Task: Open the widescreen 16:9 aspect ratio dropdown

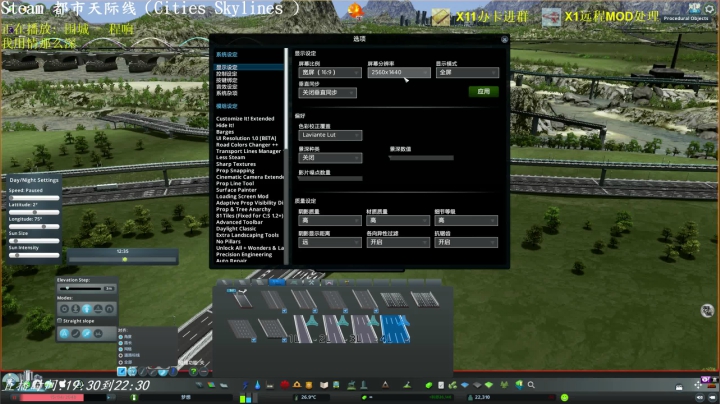Action: click(x=330, y=73)
